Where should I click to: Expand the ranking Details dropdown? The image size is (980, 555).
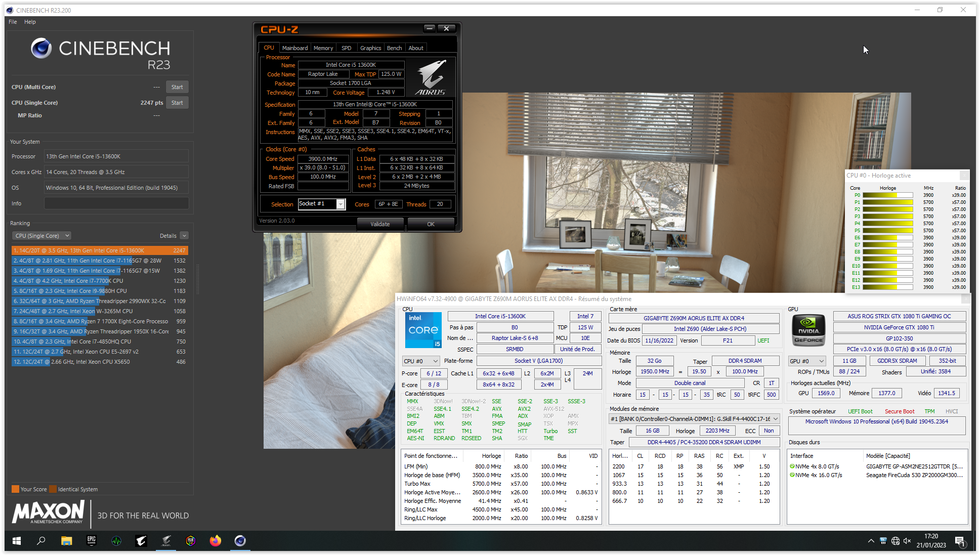184,236
